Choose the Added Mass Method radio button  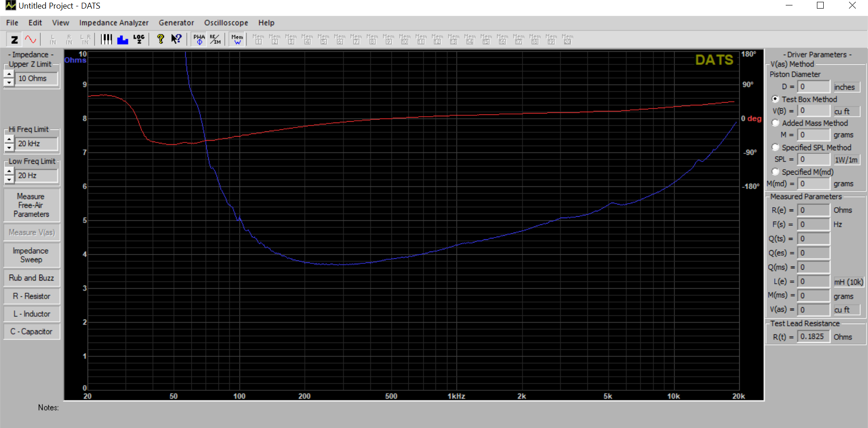click(x=776, y=123)
